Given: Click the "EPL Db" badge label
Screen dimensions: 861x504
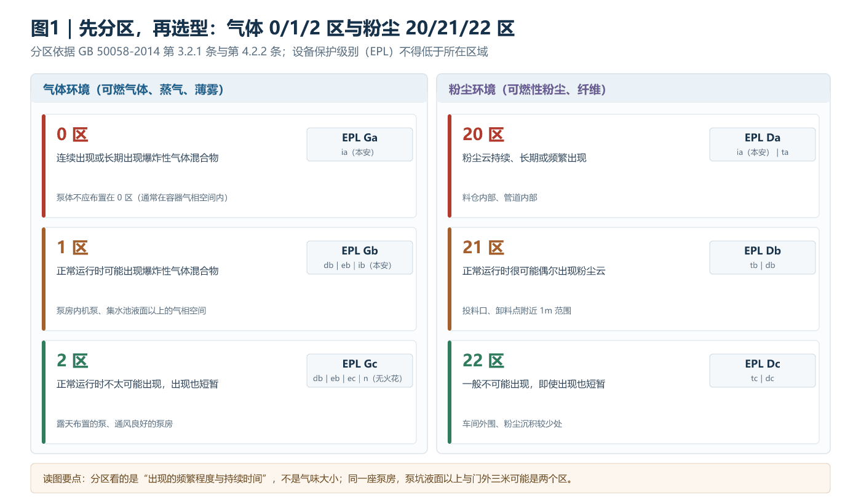Looking at the screenshot, I should point(763,251).
